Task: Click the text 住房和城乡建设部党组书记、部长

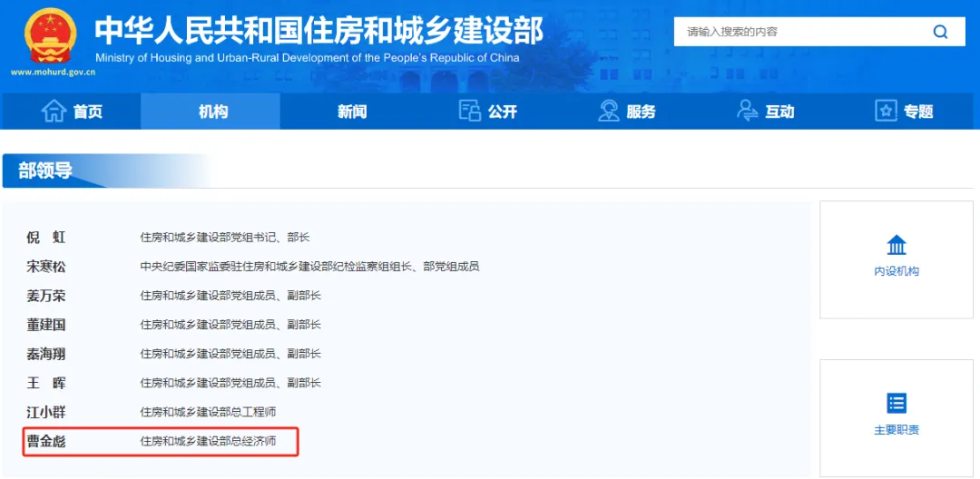Action: coord(225,238)
